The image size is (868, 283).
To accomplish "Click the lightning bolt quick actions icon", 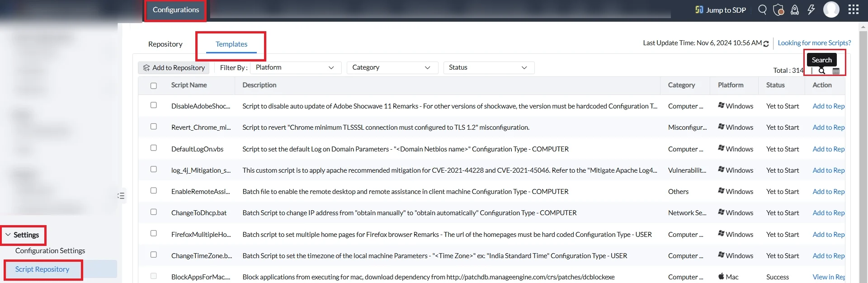I will [x=811, y=9].
